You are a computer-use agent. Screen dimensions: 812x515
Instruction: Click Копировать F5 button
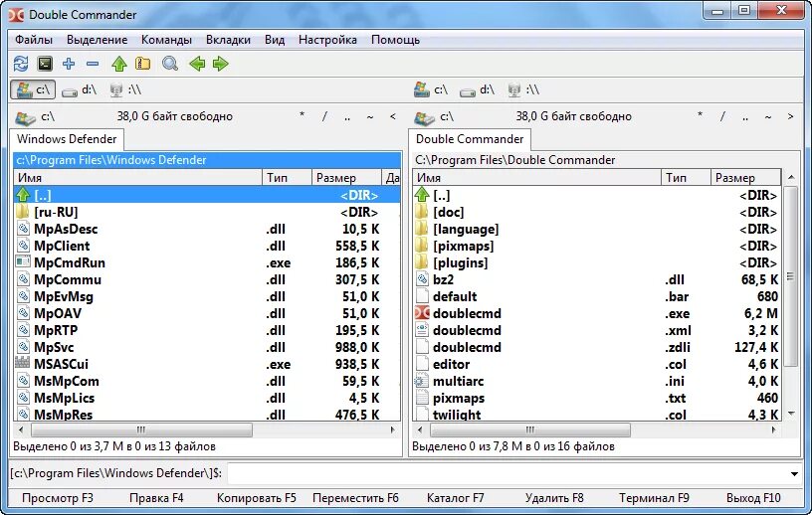click(x=257, y=498)
